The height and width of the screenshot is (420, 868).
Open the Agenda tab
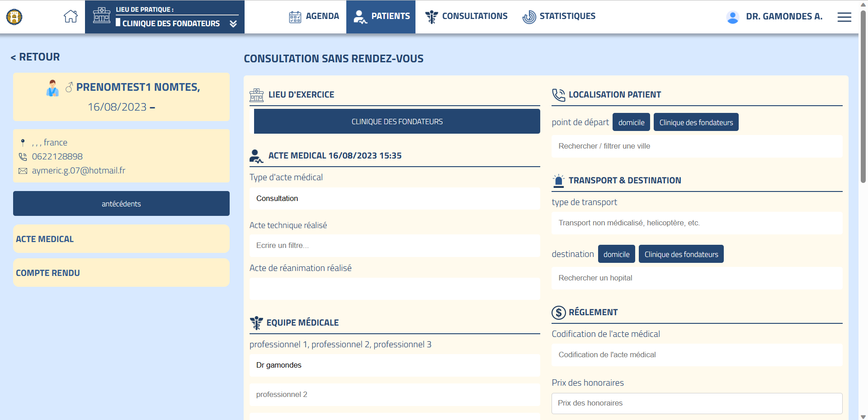click(314, 16)
